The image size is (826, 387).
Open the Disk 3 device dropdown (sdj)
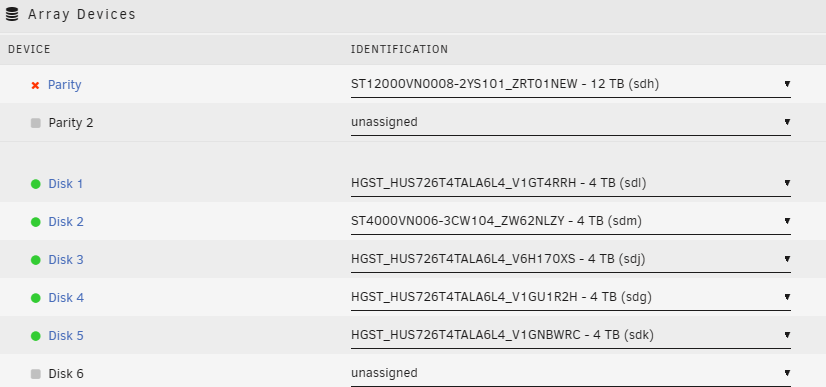tap(571, 259)
